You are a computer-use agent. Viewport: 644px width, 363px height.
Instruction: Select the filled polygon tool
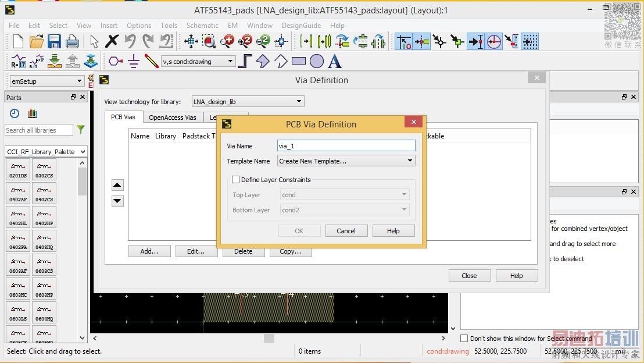point(263,61)
